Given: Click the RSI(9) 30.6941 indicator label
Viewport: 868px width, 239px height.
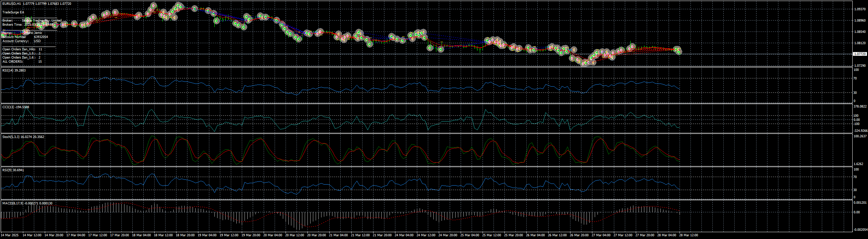Looking at the screenshot, I should tap(13, 170).
